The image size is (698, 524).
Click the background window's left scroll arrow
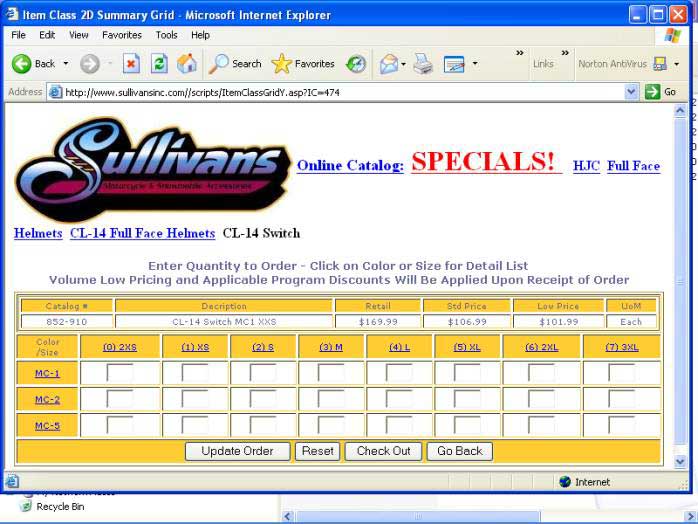[x=287, y=516]
